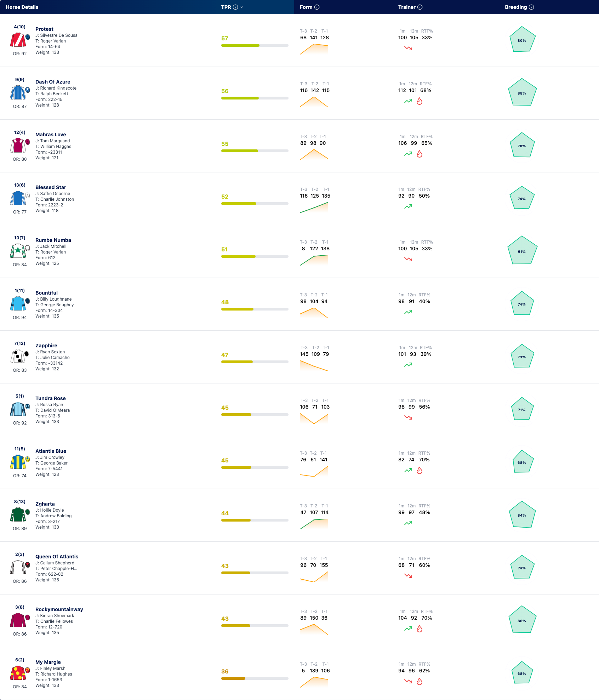
Task: Open the Trainer column info icon
Action: click(420, 7)
